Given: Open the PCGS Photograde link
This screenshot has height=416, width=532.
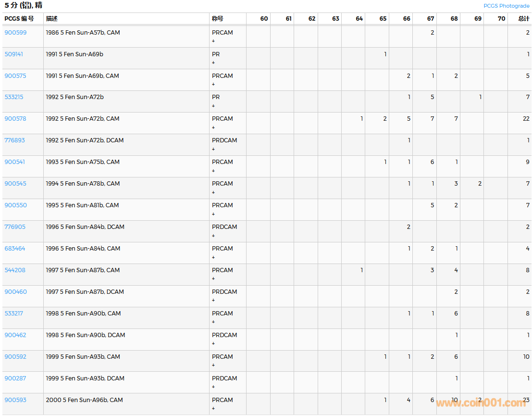Looking at the screenshot, I should (506, 6).
